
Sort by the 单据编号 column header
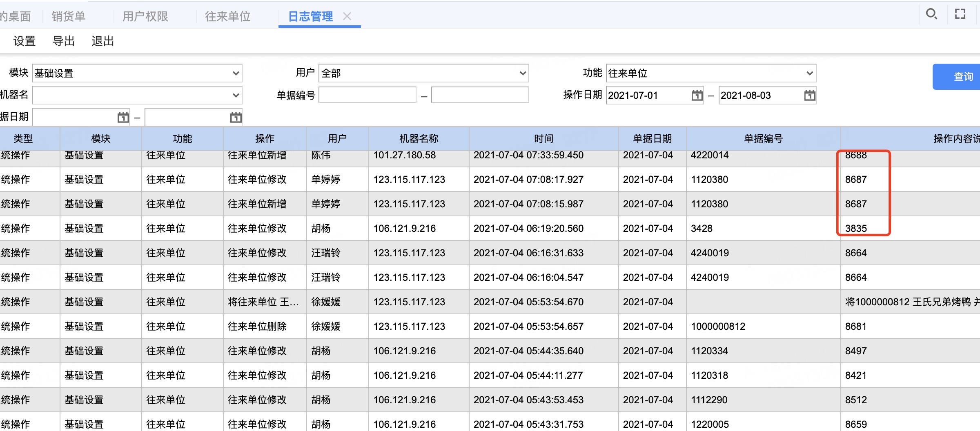764,139
